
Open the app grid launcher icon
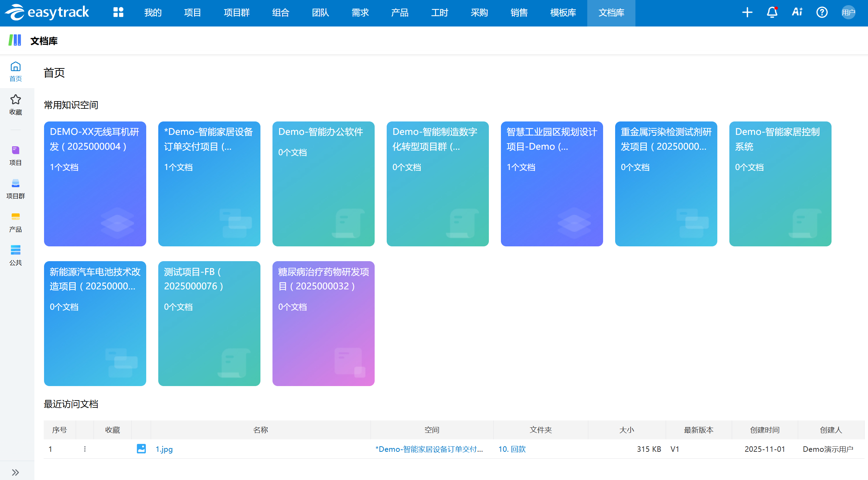(x=118, y=12)
